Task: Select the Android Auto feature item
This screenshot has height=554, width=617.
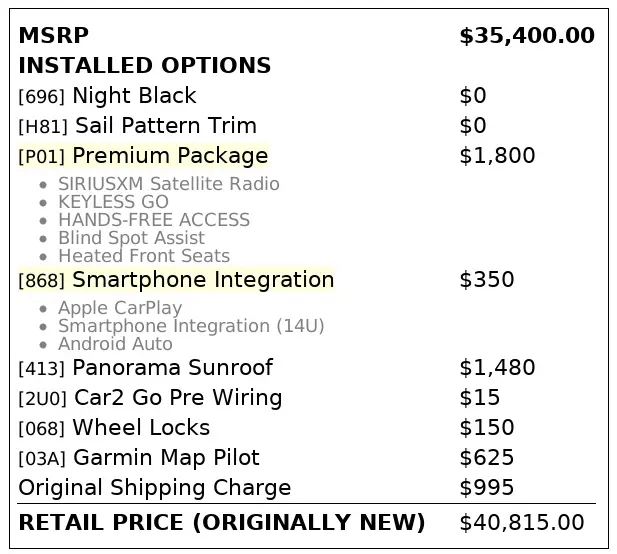Action: [x=115, y=344]
